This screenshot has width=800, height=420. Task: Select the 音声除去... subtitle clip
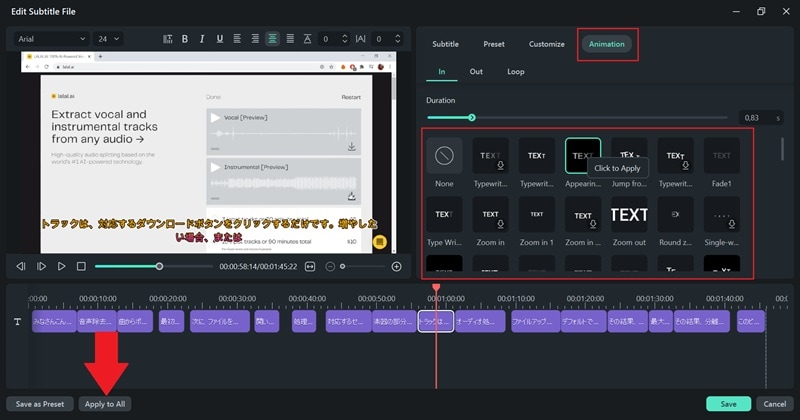97,322
